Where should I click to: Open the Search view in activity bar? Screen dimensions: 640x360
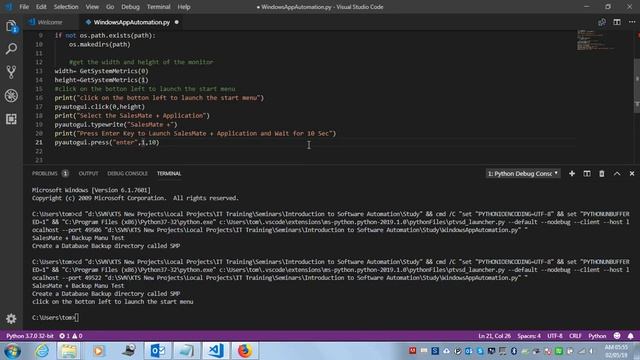coord(11,49)
